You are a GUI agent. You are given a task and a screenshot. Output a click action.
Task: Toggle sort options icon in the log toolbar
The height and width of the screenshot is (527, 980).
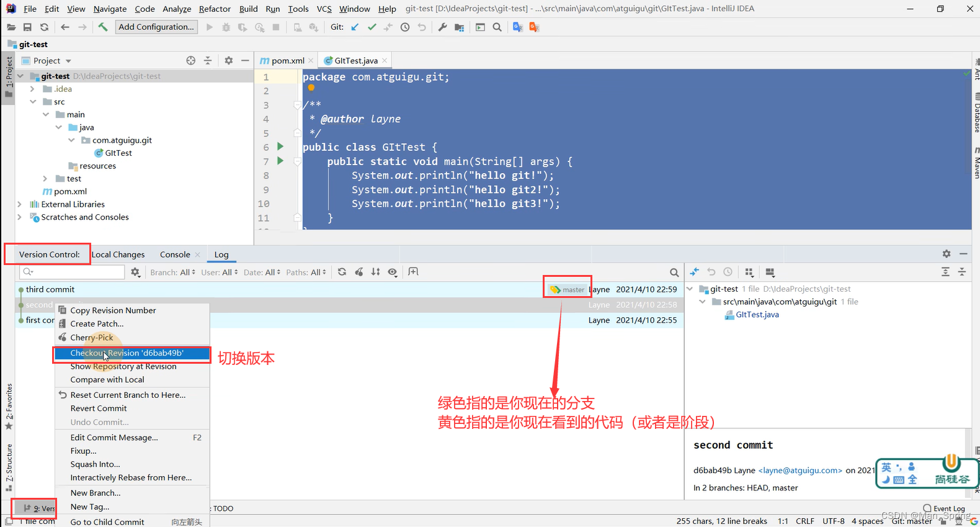[x=375, y=272]
